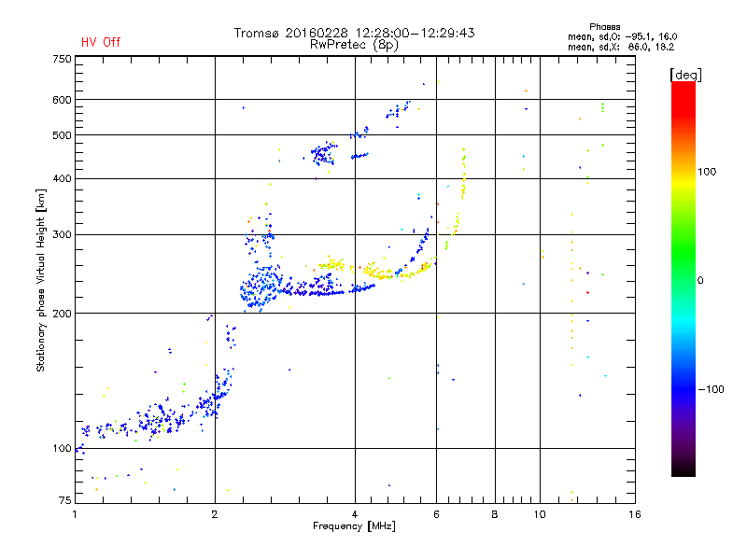Click the x-axis label '6'
747x560 pixels.
point(436,514)
